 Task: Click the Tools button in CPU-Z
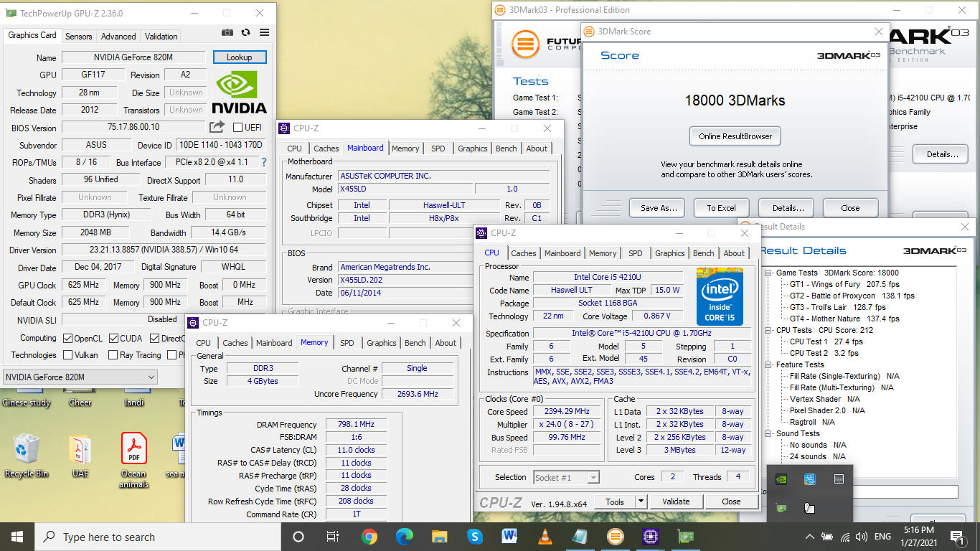click(x=615, y=501)
